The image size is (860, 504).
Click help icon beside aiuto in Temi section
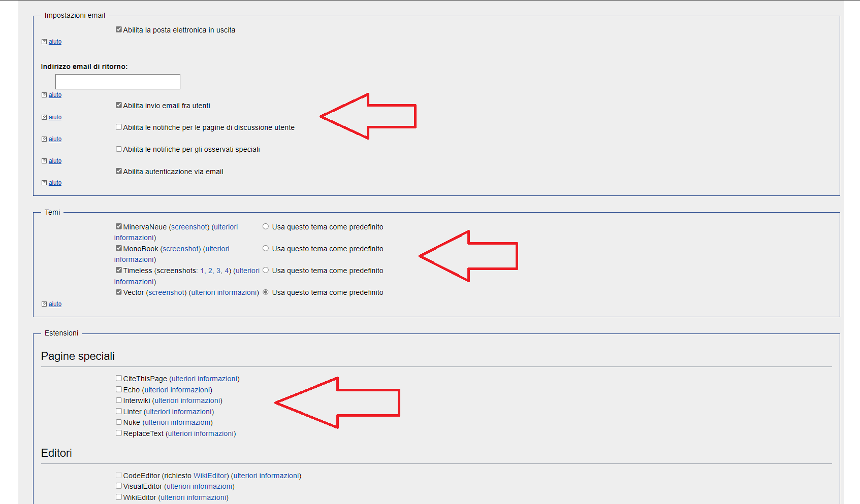point(44,304)
